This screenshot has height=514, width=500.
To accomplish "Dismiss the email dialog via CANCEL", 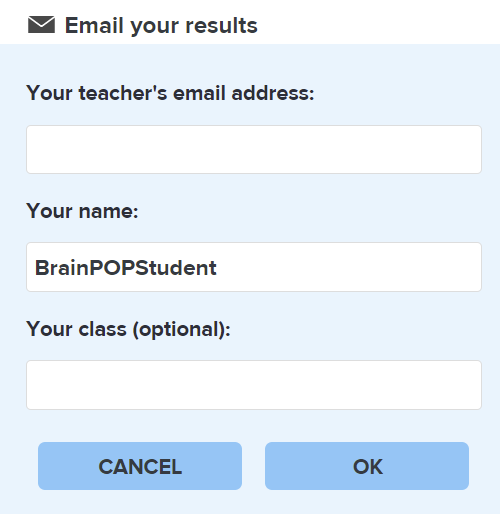I will pyautogui.click(x=140, y=466).
